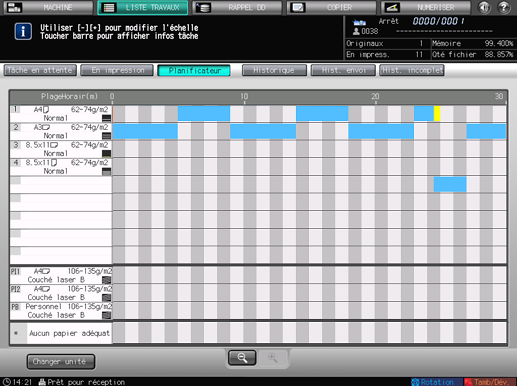
Task: Select PI2 A4 Couché laser B row
Action: [61, 293]
